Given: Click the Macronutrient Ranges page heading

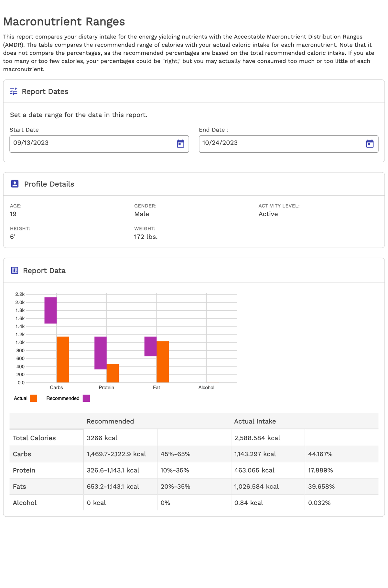Looking at the screenshot, I should (64, 22).
